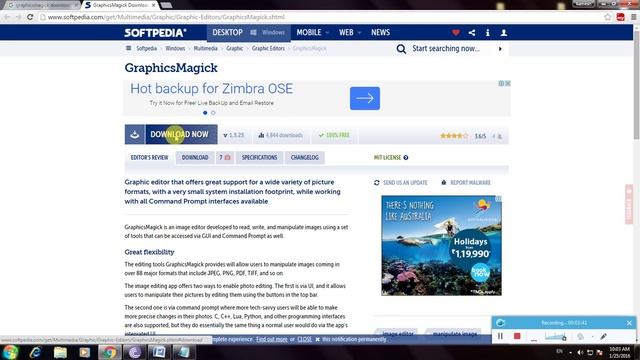Click the Graphic Editors breadcrumb link
This screenshot has width=640, height=360.
point(268,48)
